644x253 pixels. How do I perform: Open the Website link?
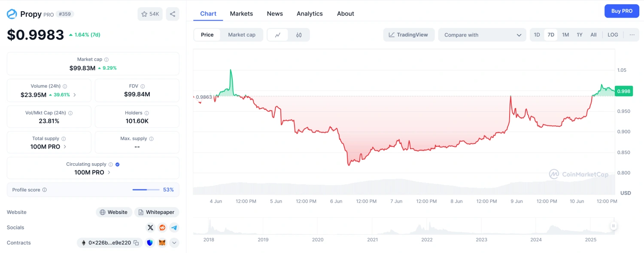pos(114,212)
